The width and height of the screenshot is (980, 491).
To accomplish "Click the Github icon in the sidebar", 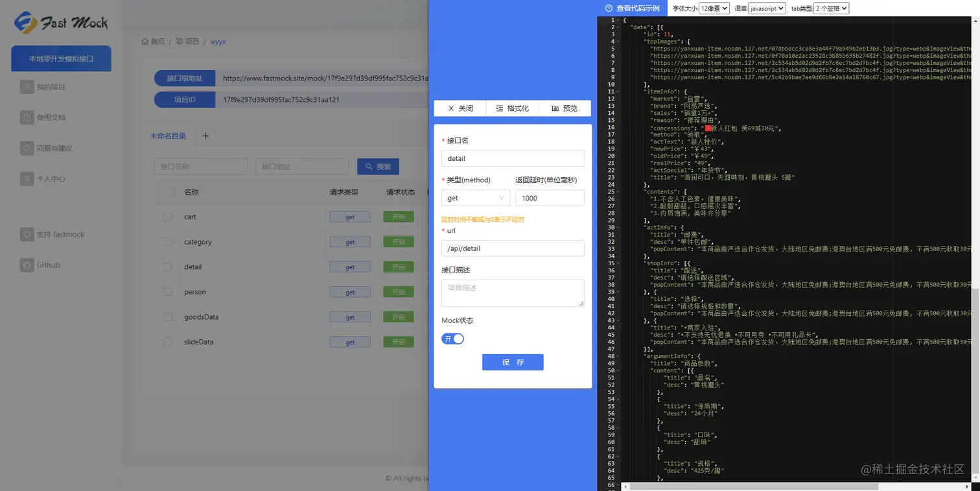I will (27, 265).
